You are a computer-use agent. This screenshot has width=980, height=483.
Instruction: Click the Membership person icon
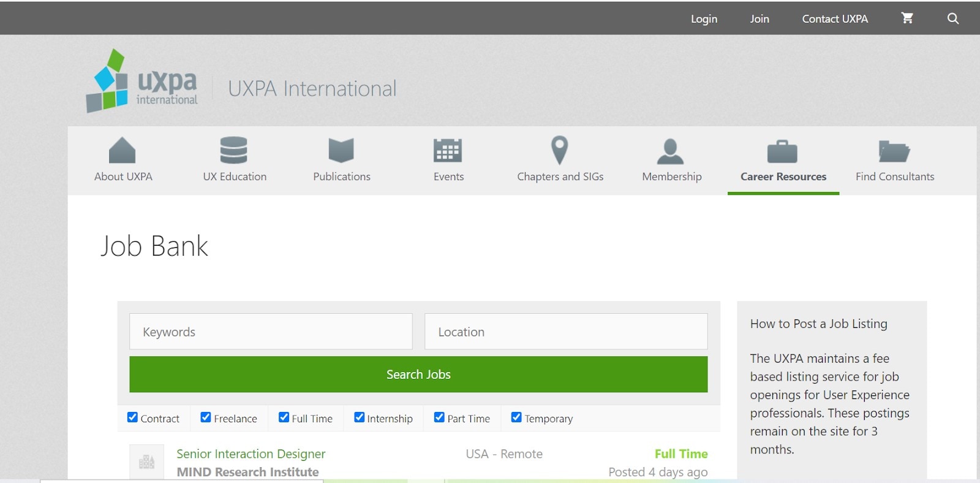point(670,151)
